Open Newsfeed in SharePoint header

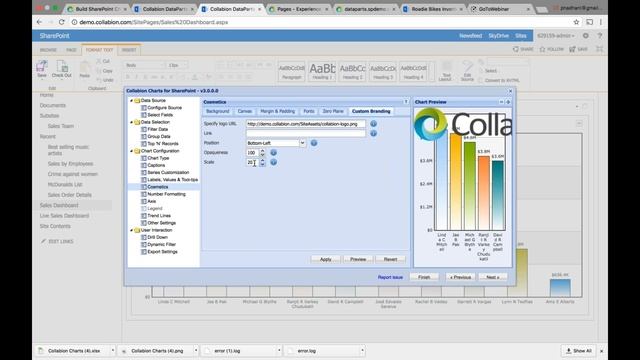point(470,36)
